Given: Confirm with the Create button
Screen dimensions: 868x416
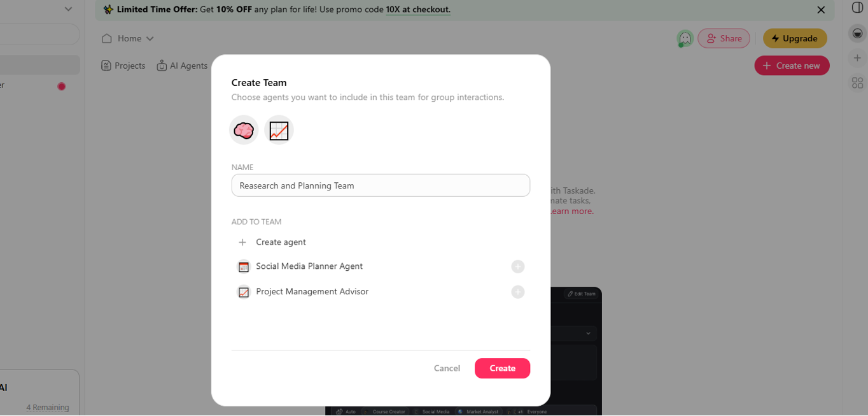Looking at the screenshot, I should (x=502, y=368).
